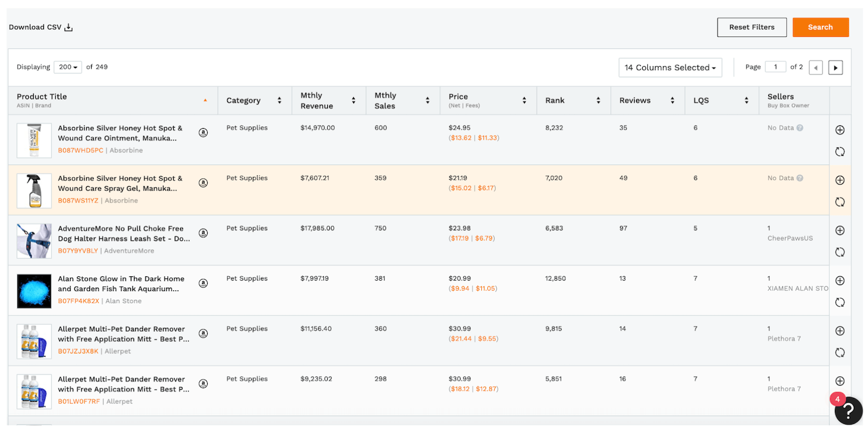Viewport: 868px width, 431px height.
Task: Click the Reset Filters button
Action: (752, 27)
